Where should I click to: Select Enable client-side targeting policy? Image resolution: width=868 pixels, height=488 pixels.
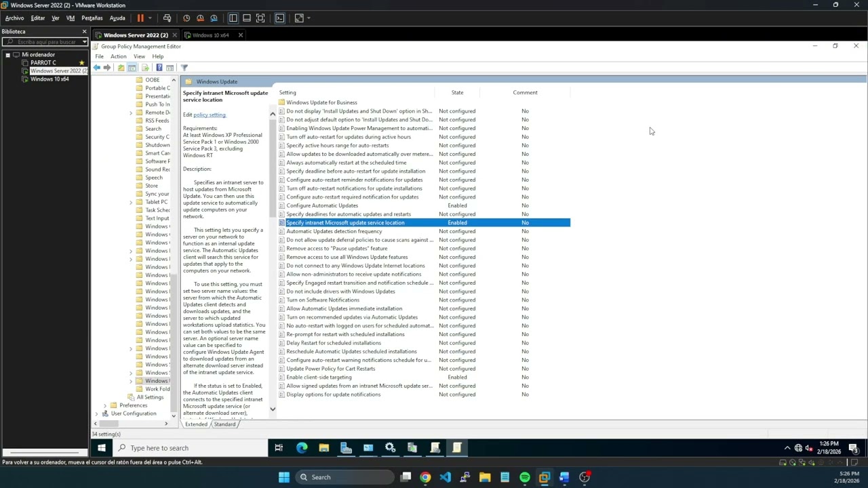(319, 378)
